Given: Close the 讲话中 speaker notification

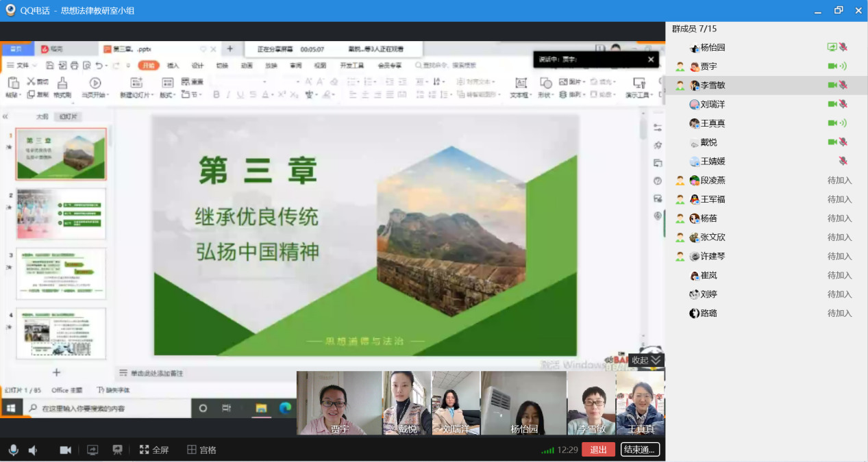Looking at the screenshot, I should coord(651,60).
